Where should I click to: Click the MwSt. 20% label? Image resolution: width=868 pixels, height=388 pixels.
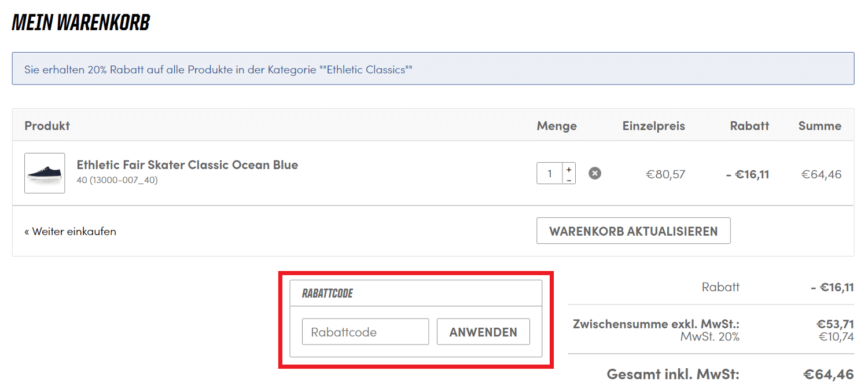pyautogui.click(x=710, y=336)
